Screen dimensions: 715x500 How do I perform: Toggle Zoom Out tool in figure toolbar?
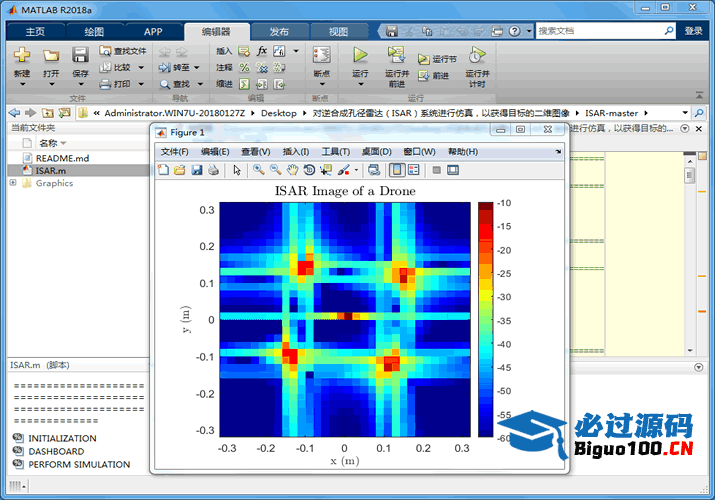coord(275,170)
